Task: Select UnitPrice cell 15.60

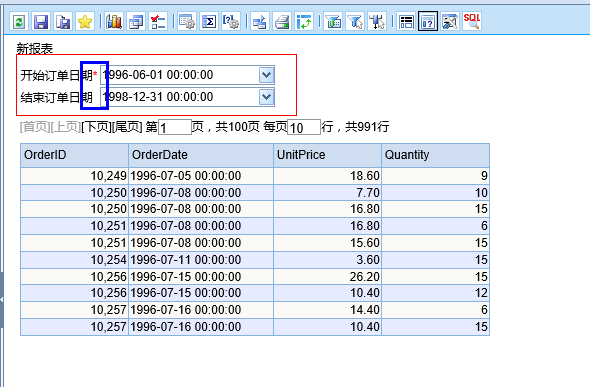Action: (327, 243)
